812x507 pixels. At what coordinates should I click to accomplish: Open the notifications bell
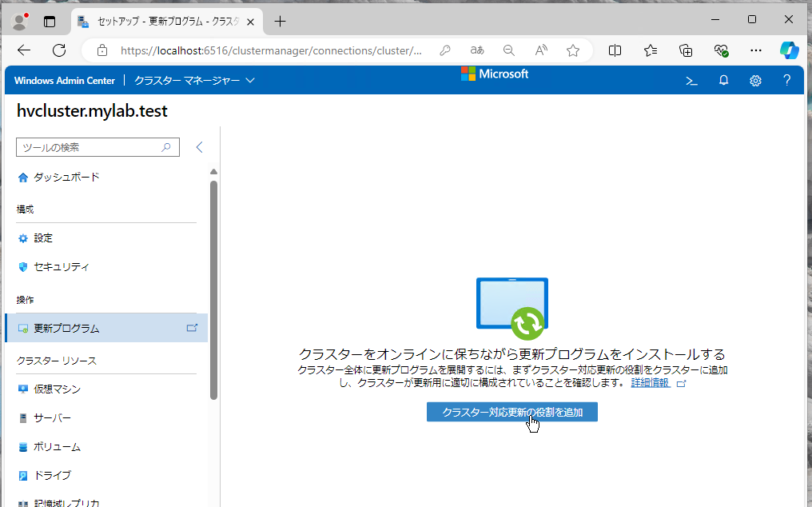[723, 80]
